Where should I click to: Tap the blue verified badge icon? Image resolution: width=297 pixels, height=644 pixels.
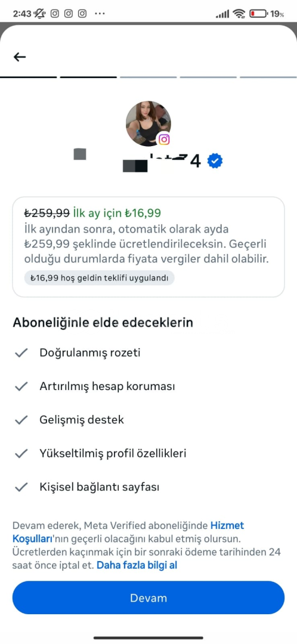point(215,161)
